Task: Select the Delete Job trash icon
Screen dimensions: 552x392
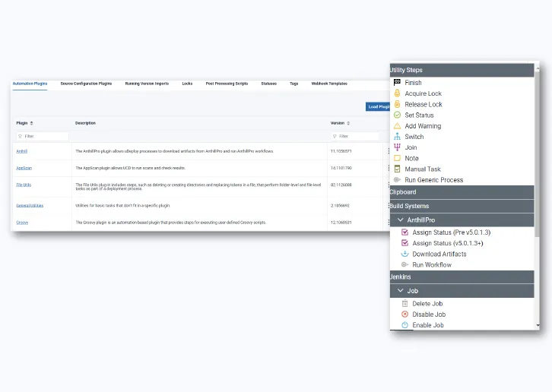Action: coord(404,303)
